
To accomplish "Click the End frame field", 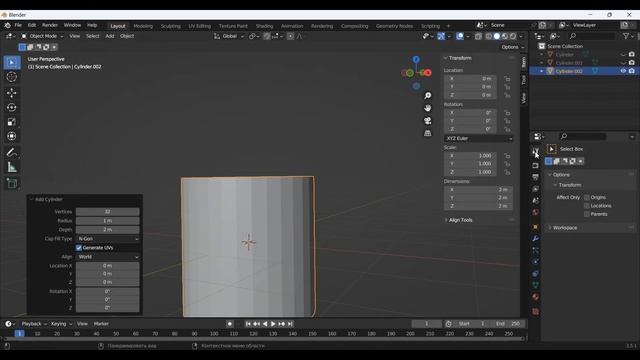I will tap(508, 324).
